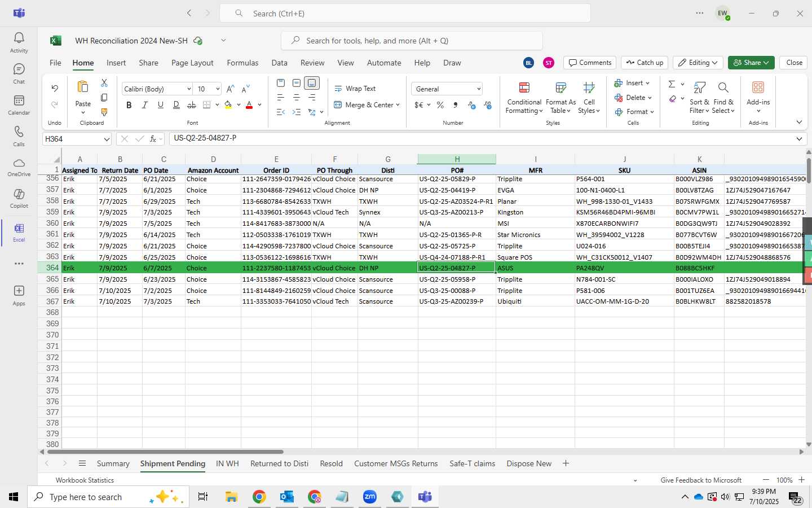This screenshot has height=508, width=812.
Task: Toggle Italic formatting
Action: pyautogui.click(x=145, y=105)
